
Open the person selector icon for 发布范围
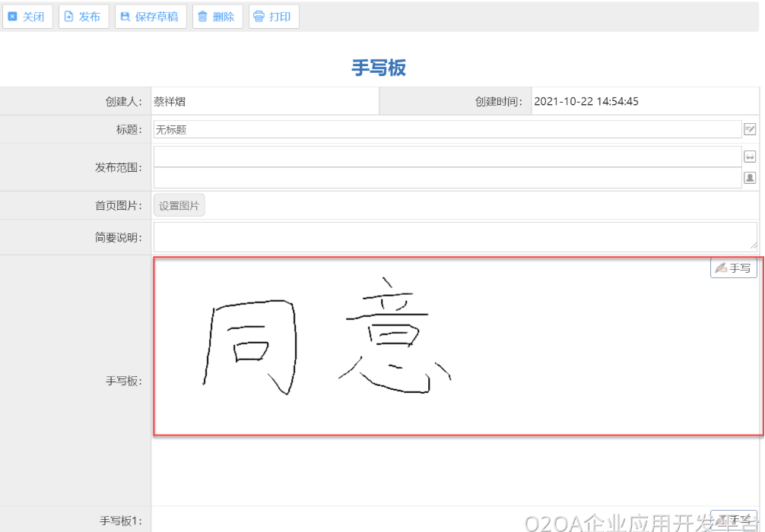[x=750, y=178]
